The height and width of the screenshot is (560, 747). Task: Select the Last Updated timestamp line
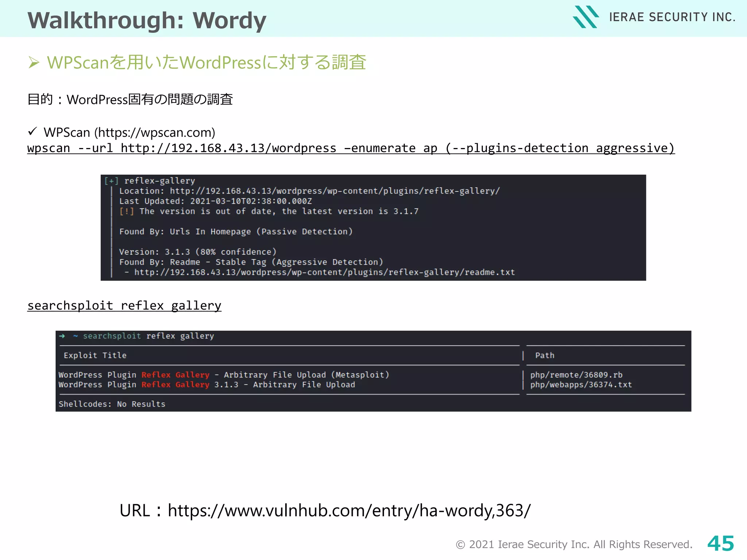coord(215,201)
